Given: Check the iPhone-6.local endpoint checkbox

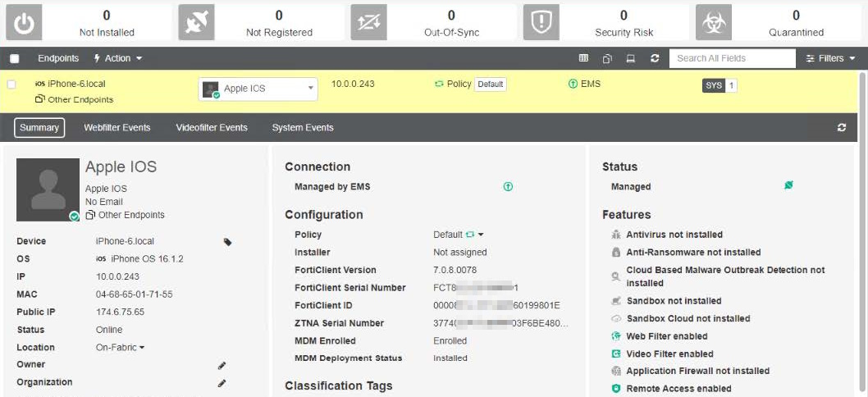Looking at the screenshot, I should tap(11, 84).
